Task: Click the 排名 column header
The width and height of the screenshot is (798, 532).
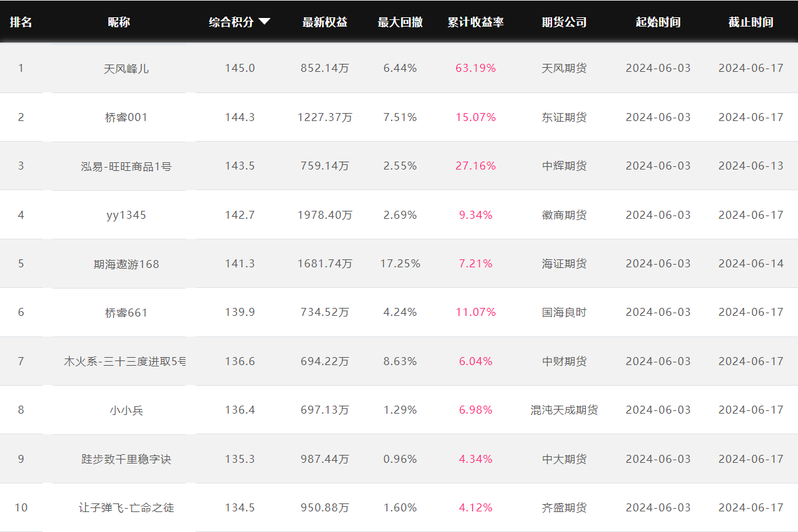Action: pos(21,22)
